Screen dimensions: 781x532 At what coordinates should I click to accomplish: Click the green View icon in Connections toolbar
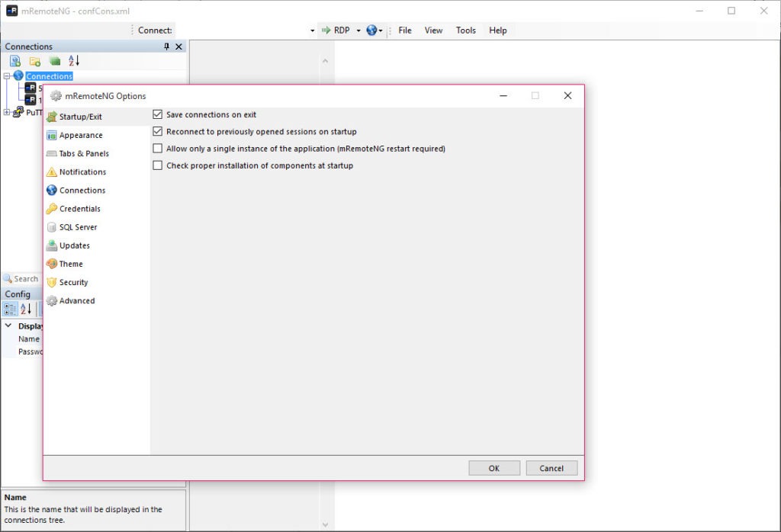coord(55,61)
